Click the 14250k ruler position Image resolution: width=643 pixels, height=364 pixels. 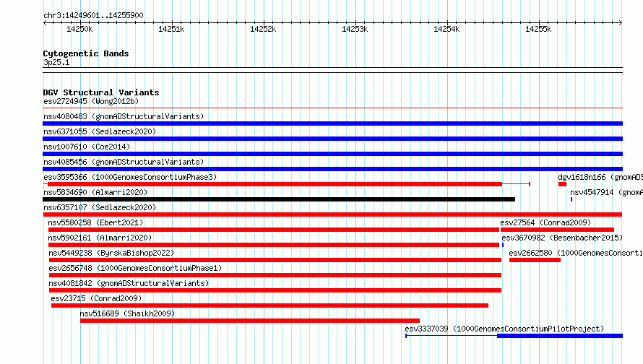click(x=79, y=29)
